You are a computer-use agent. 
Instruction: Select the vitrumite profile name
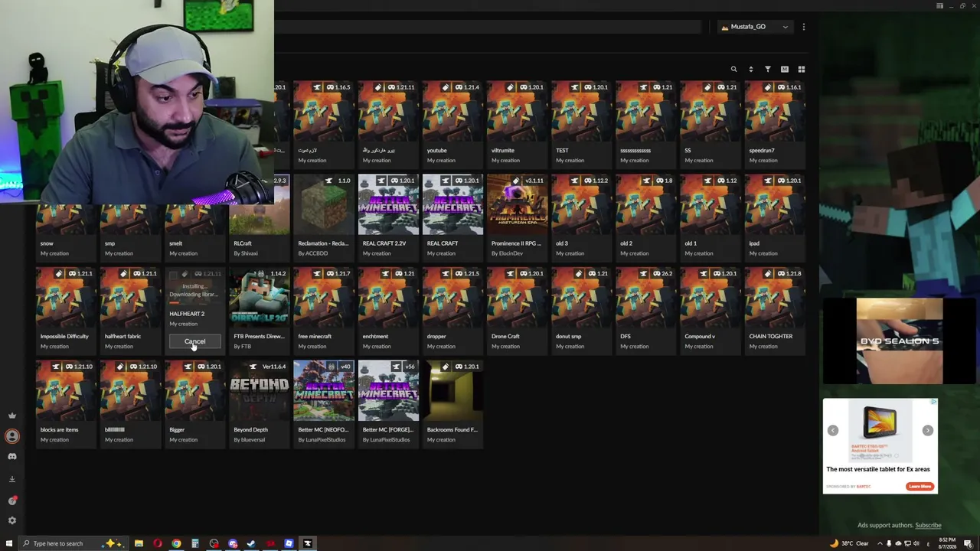click(503, 151)
